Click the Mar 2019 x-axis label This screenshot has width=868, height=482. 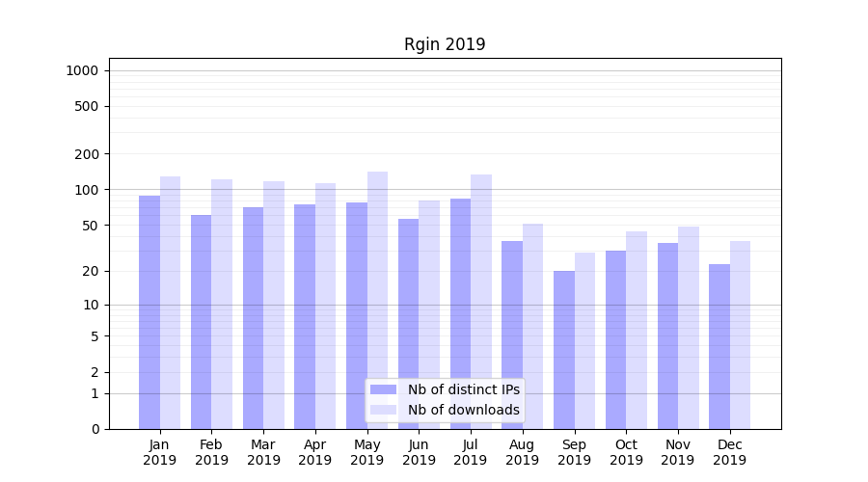[263, 452]
